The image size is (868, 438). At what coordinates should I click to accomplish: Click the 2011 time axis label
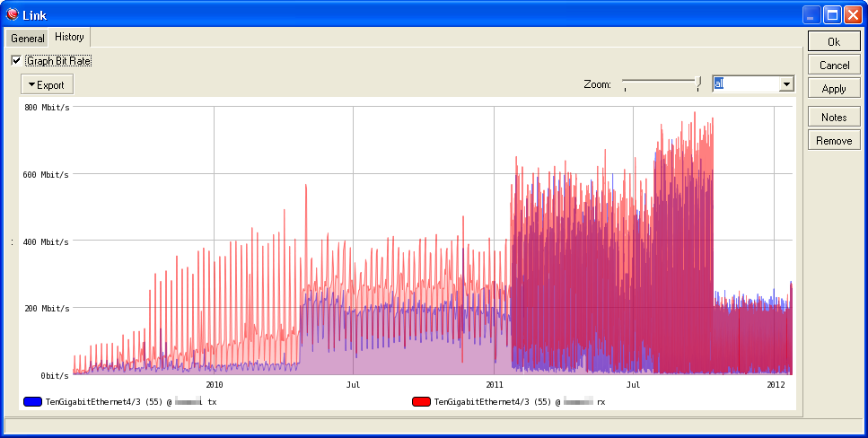click(x=495, y=385)
